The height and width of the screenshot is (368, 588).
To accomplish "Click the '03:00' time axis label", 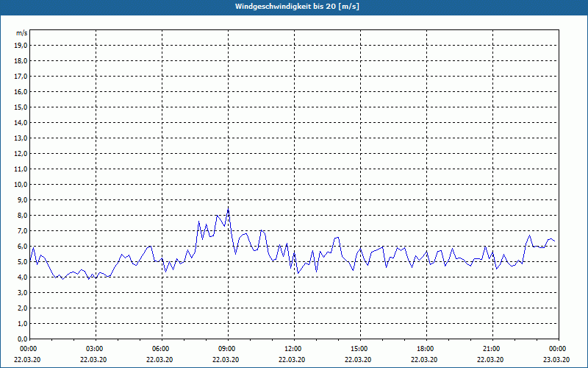I will coord(96,349).
